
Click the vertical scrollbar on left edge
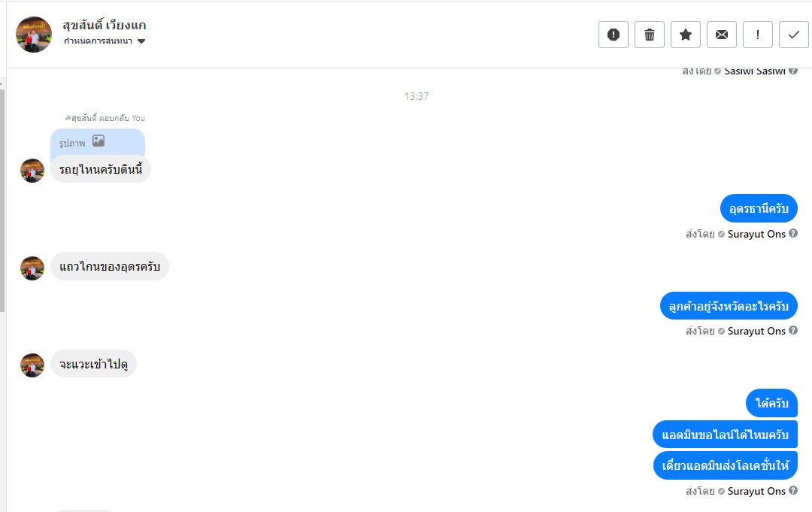(2, 195)
